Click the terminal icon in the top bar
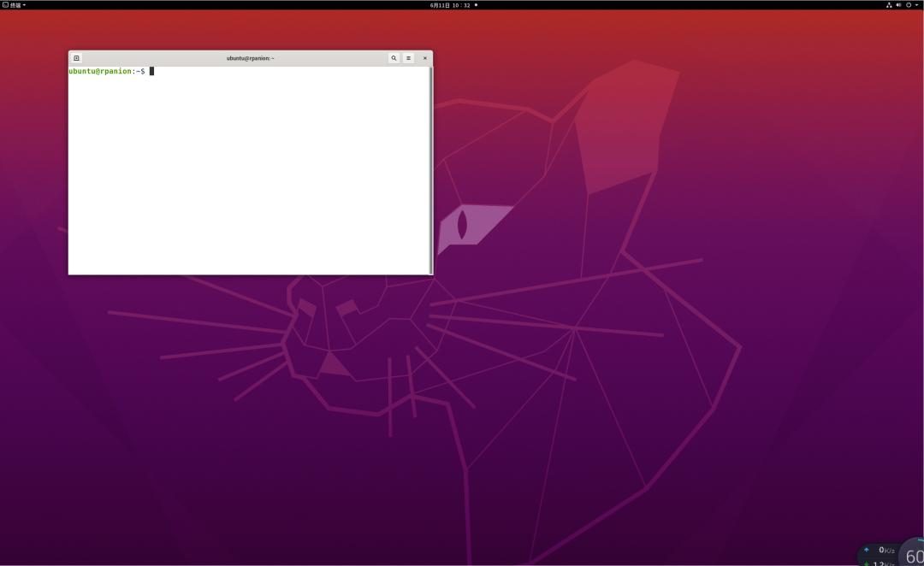The image size is (924, 566). (x=5, y=5)
